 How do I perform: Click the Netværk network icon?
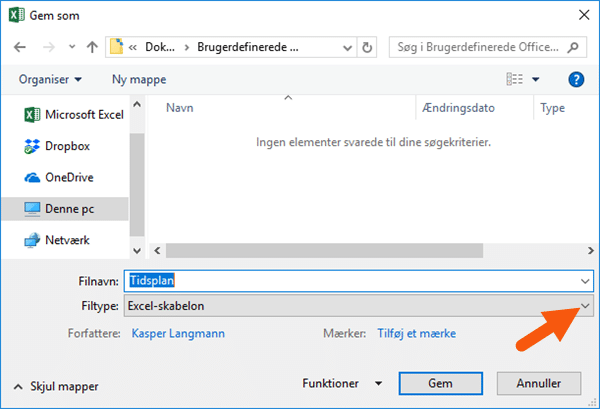coord(32,241)
